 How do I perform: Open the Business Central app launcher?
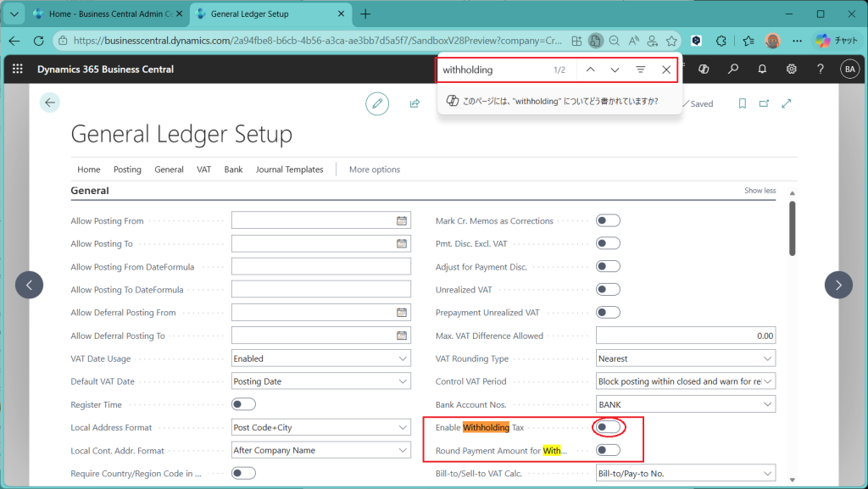(x=18, y=69)
